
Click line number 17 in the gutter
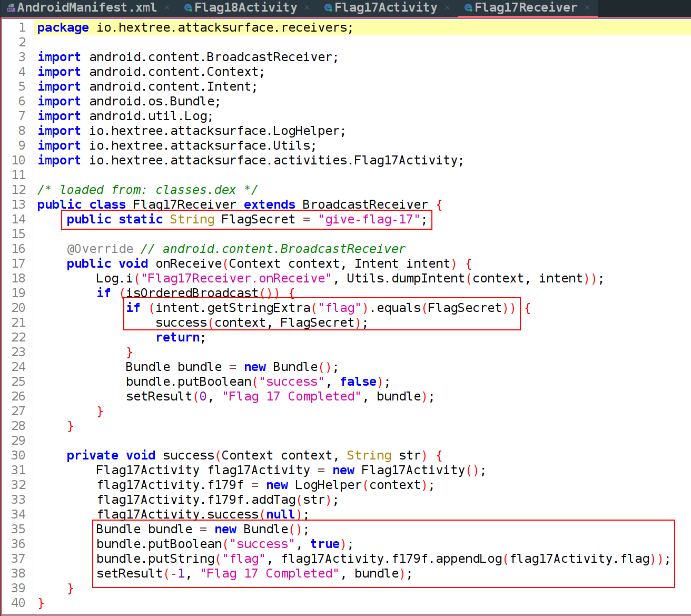pyautogui.click(x=18, y=263)
